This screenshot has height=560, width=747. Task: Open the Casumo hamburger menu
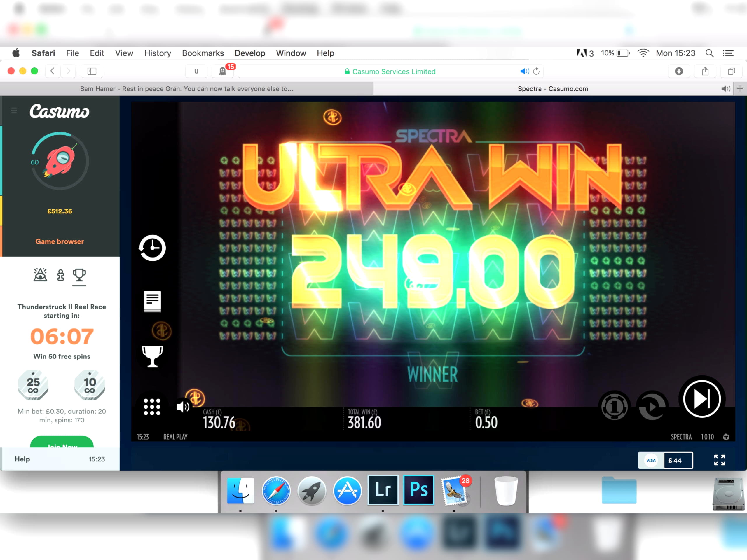click(x=14, y=111)
